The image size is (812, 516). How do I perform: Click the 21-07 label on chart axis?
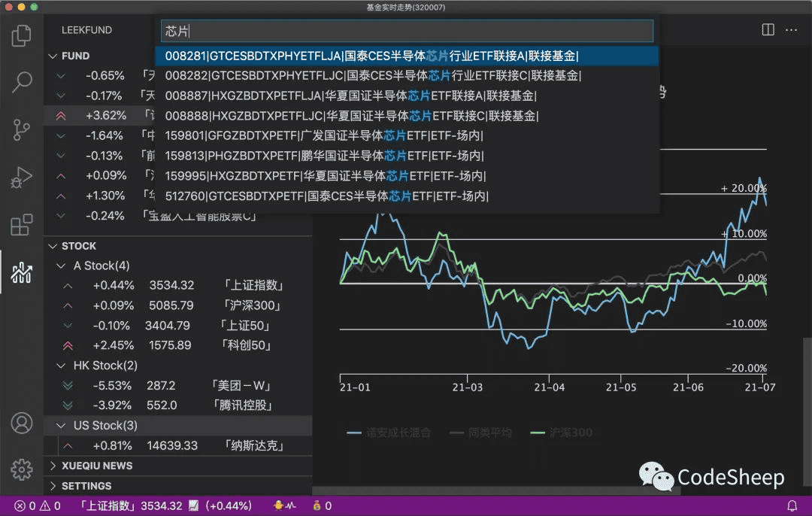pos(760,387)
